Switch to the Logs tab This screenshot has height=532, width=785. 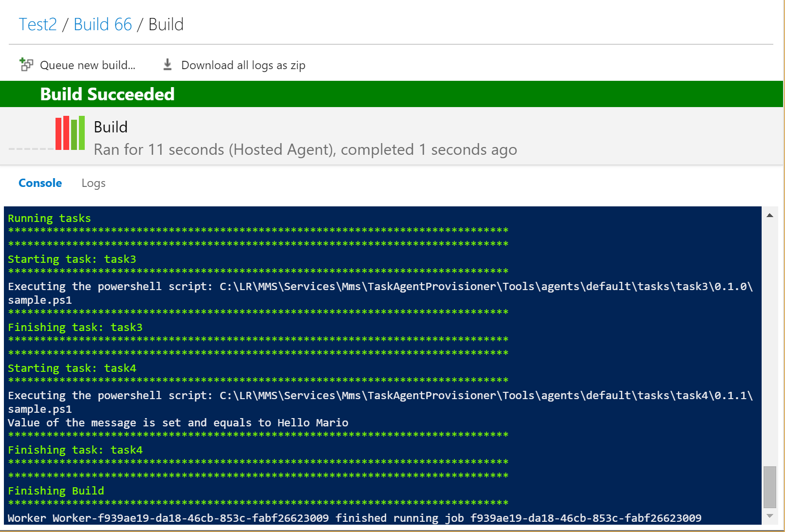(x=93, y=183)
